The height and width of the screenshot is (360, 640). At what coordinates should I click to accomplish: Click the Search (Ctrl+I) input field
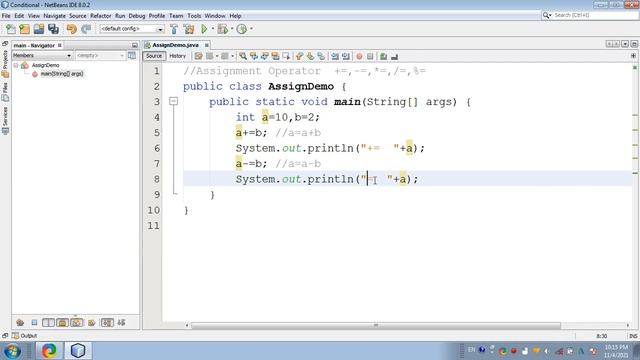click(594, 15)
